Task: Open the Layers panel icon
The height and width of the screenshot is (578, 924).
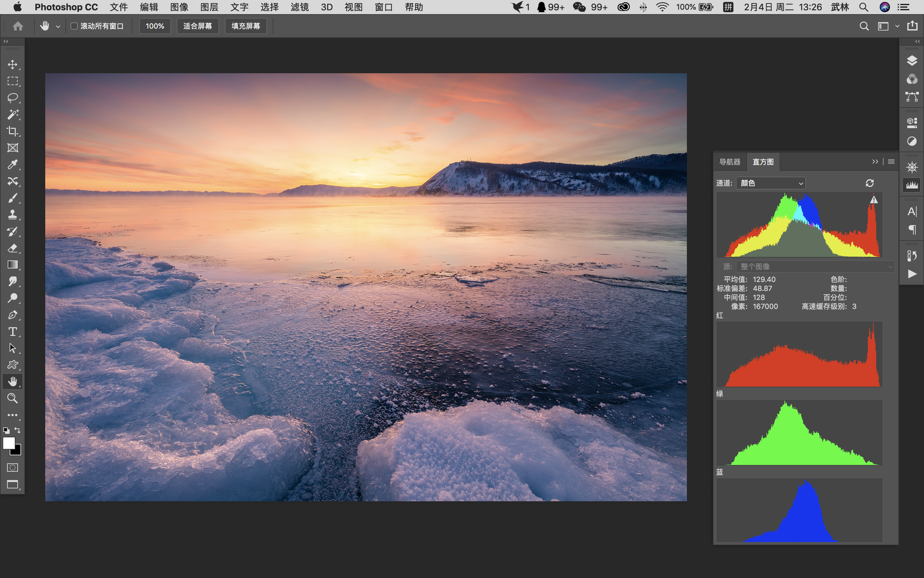Action: pos(912,61)
